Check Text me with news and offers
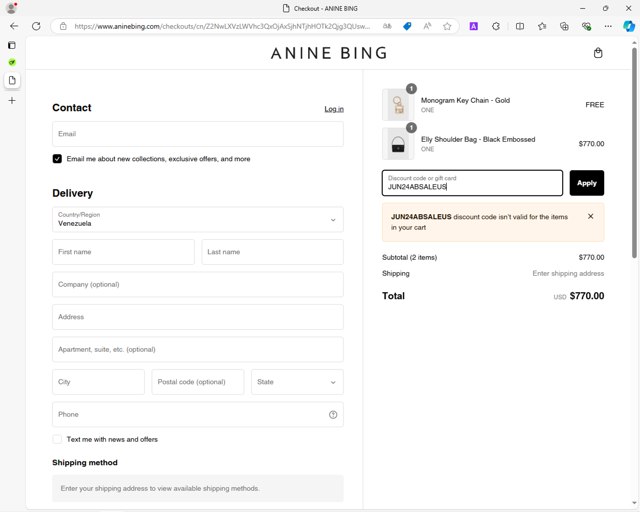The image size is (640, 512). point(57,439)
